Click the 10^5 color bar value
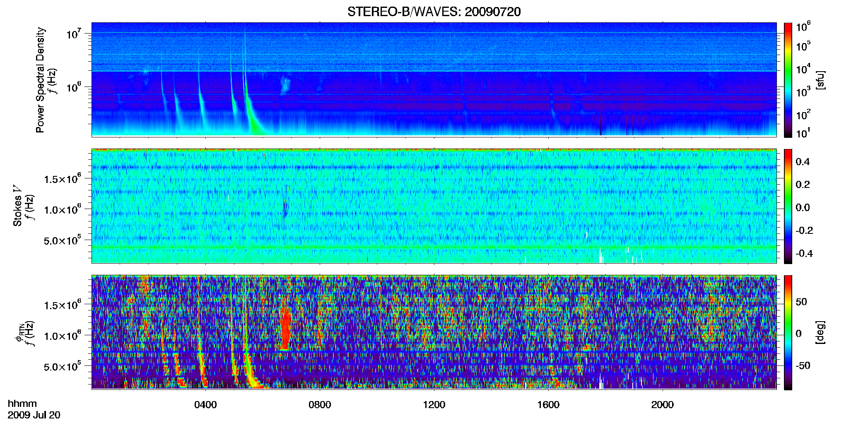 click(x=803, y=46)
